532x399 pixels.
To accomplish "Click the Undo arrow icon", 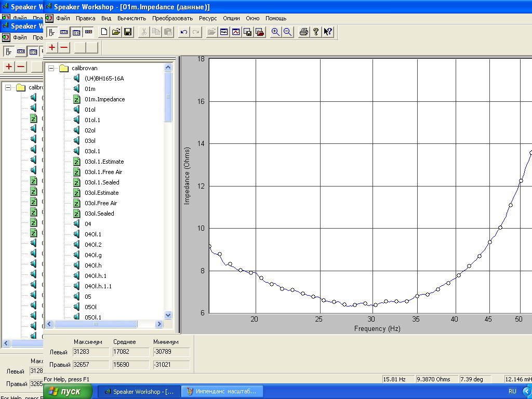I will [x=184, y=32].
